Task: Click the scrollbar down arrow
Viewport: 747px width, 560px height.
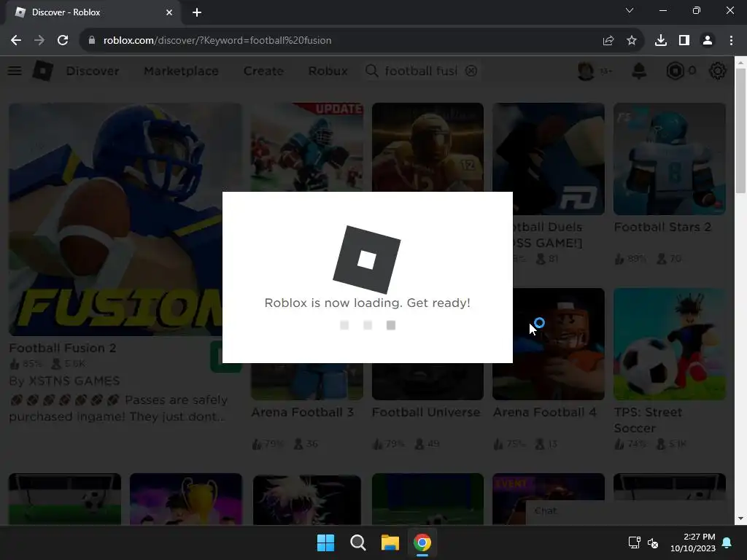Action: click(740, 518)
